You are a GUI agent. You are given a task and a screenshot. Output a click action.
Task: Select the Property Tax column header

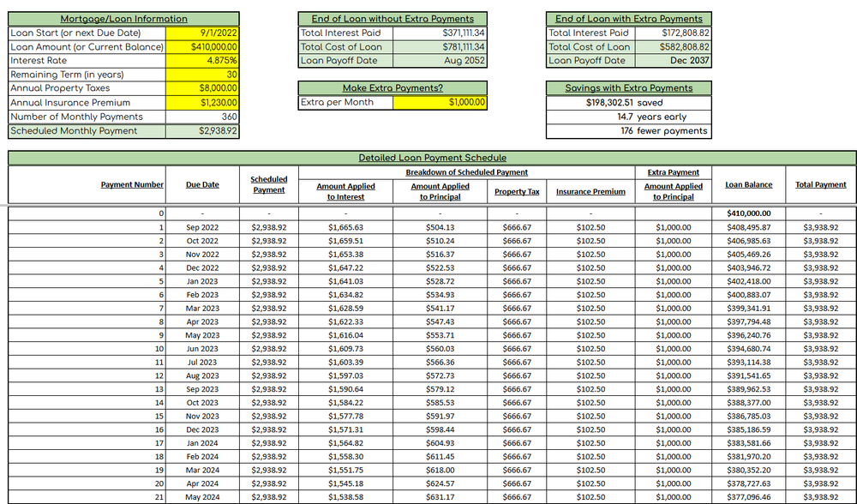(517, 192)
